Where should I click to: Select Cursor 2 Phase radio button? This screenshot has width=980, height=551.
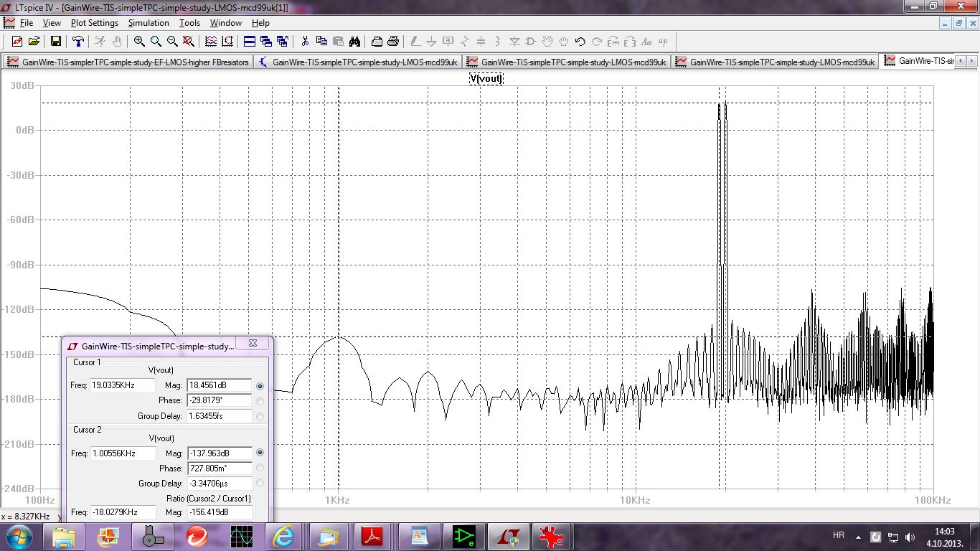click(x=260, y=468)
